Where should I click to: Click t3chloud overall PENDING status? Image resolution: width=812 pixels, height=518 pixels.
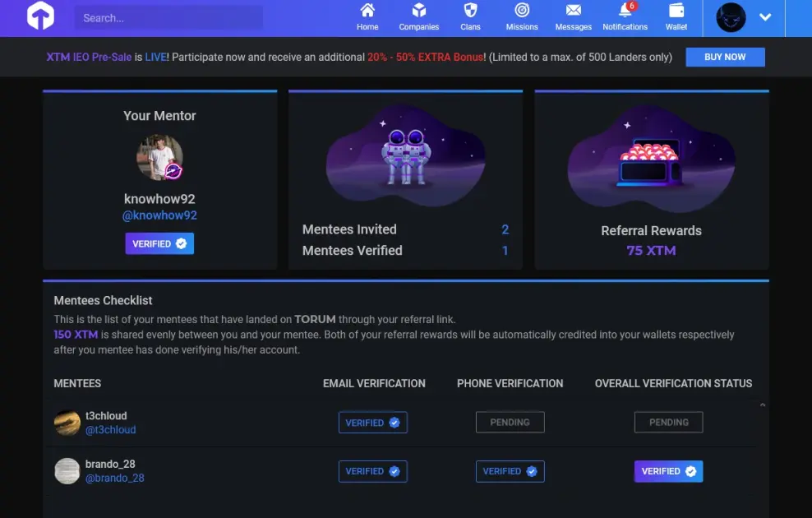click(668, 422)
